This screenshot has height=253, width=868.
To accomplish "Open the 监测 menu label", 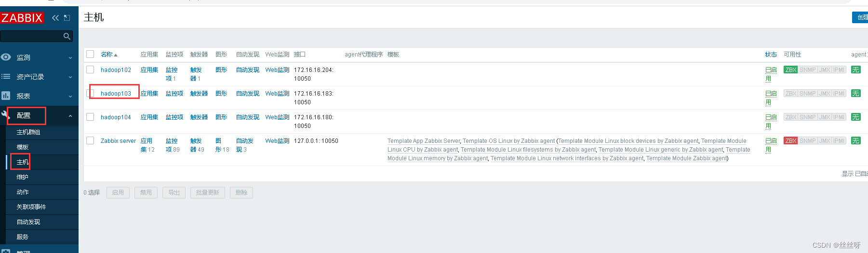I will pyautogui.click(x=24, y=57).
